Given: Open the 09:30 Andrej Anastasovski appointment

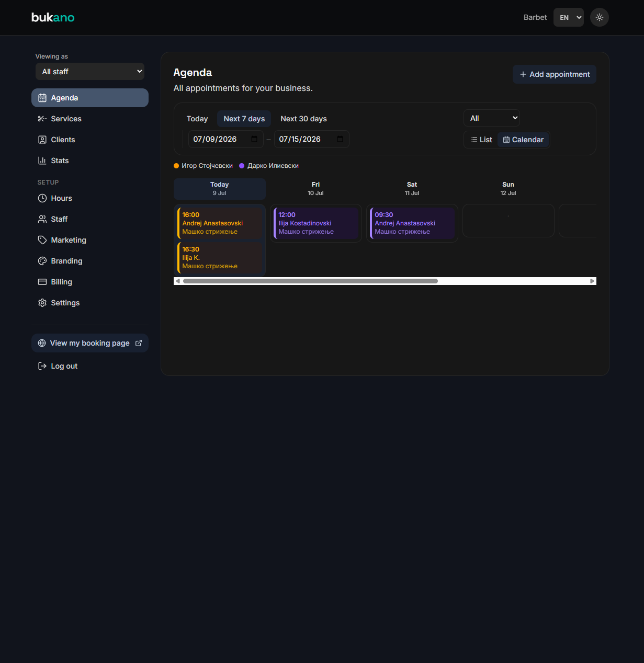Looking at the screenshot, I should pyautogui.click(x=412, y=223).
